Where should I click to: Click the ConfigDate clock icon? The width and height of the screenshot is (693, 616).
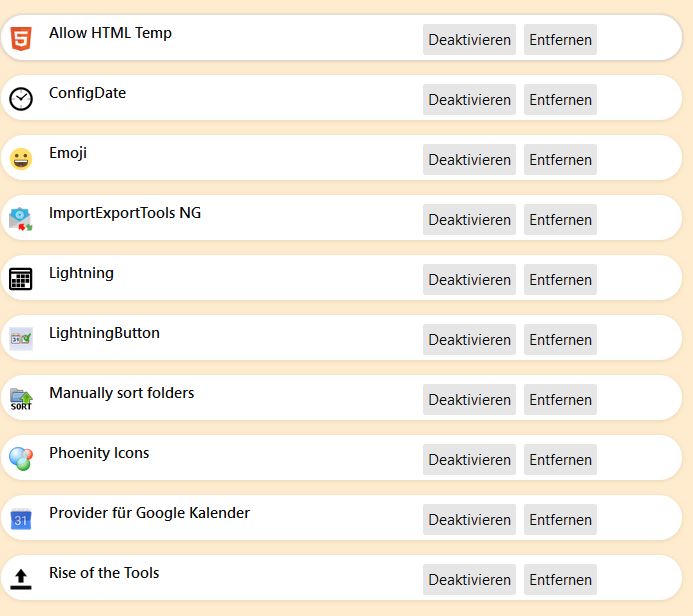[x=21, y=99]
